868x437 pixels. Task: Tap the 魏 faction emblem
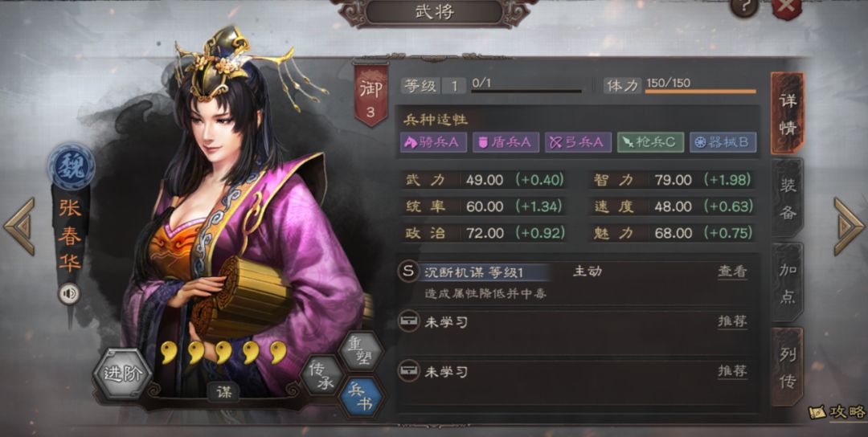tap(71, 166)
